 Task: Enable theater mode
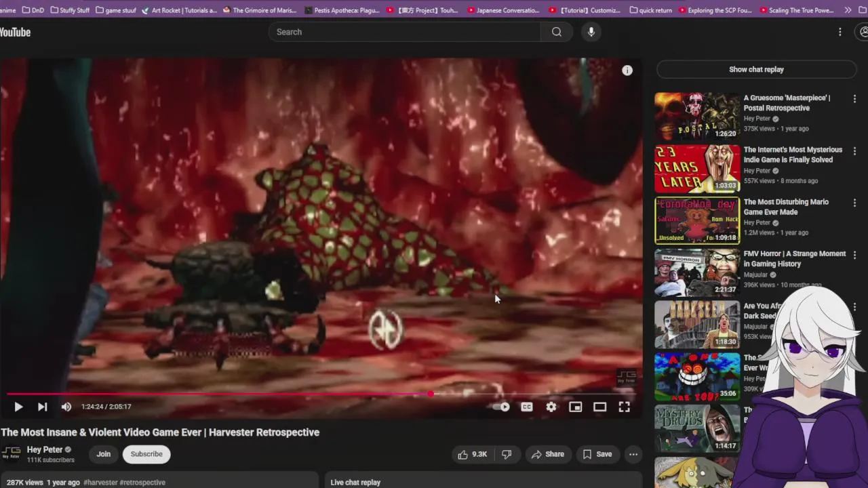(599, 407)
